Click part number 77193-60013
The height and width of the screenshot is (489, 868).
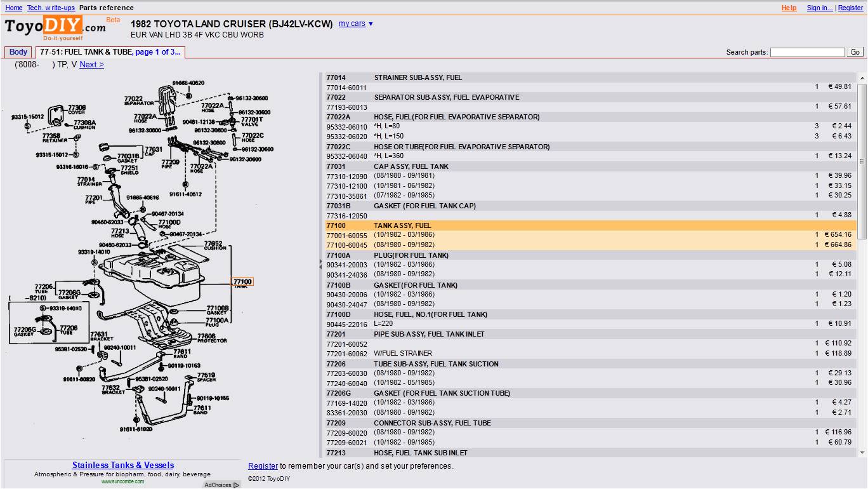point(346,107)
